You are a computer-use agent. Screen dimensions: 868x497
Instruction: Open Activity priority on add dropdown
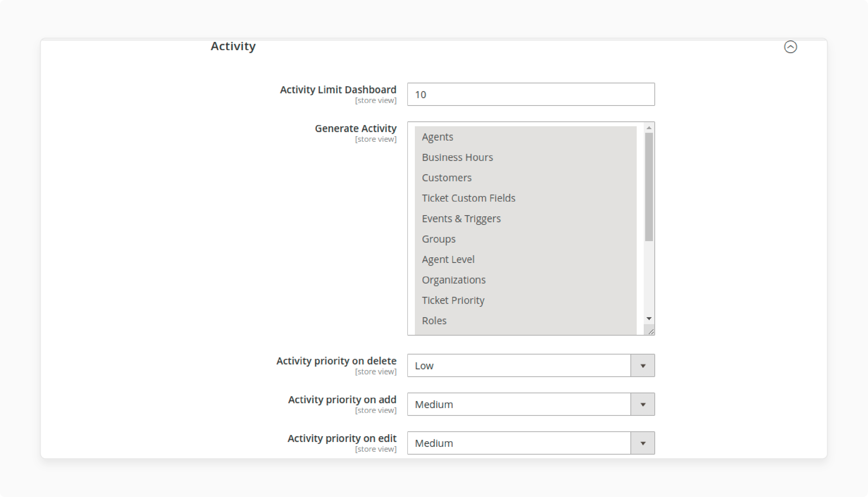tap(531, 404)
